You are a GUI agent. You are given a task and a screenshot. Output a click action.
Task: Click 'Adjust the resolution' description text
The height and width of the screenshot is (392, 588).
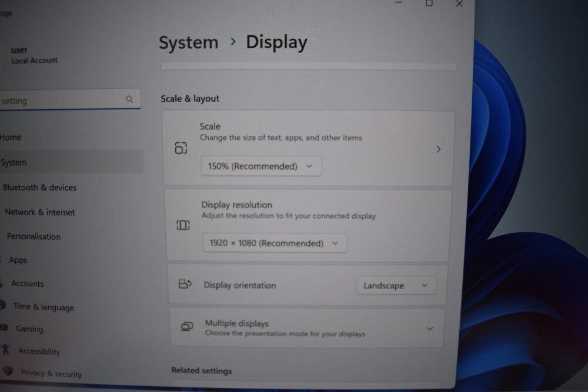[289, 216]
